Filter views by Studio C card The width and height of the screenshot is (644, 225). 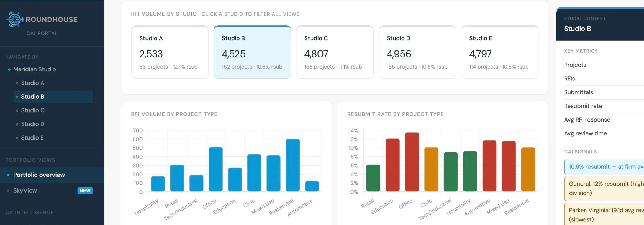[x=335, y=52]
